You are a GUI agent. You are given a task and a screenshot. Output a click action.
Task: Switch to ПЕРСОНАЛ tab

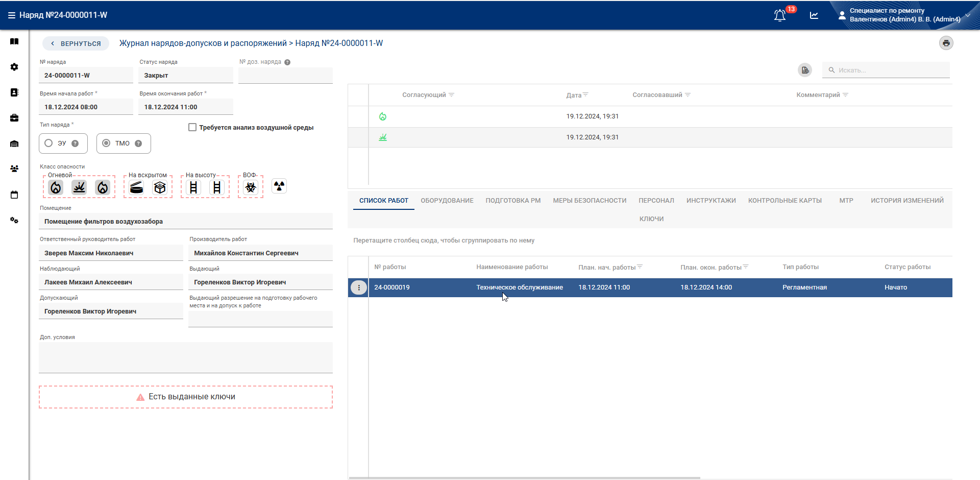click(x=656, y=201)
